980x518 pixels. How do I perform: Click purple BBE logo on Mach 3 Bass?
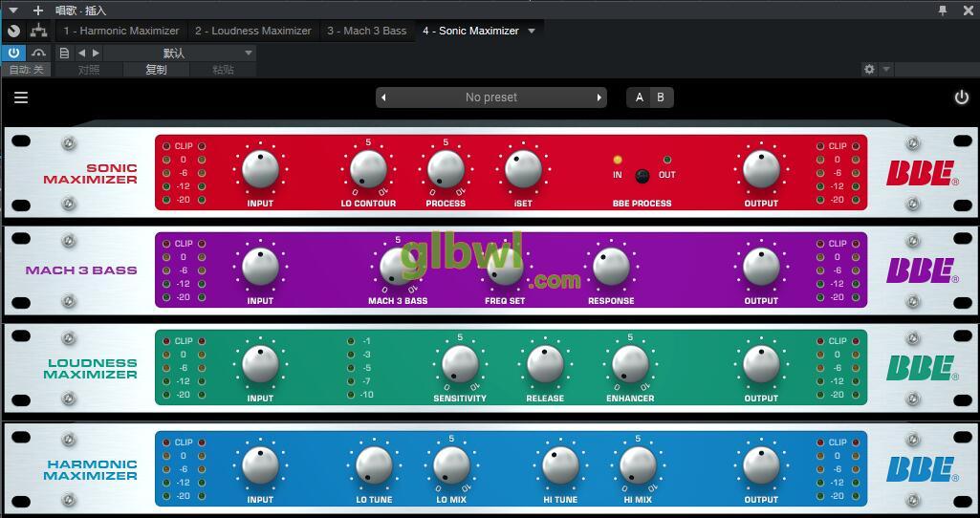pos(922,270)
